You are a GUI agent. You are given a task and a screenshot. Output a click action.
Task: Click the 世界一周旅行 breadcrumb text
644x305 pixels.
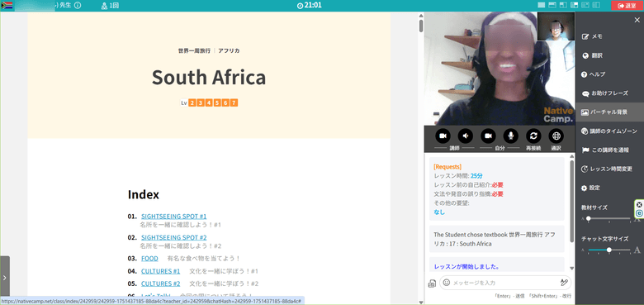[x=194, y=50]
